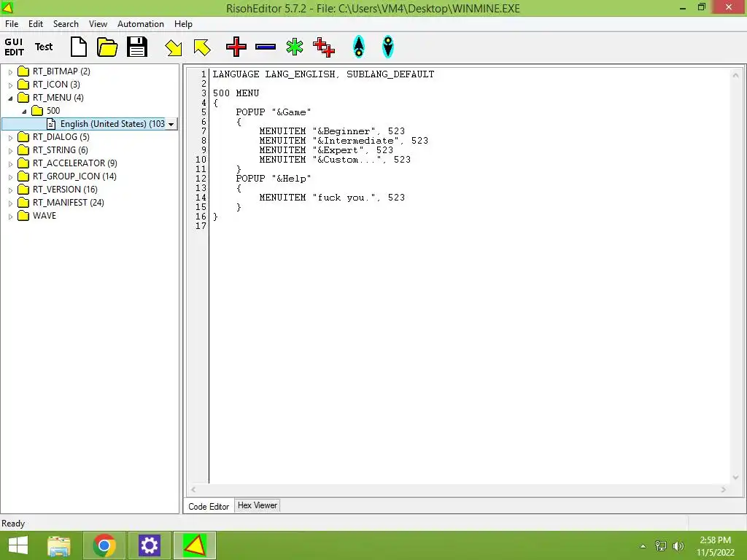Save with the floppy disk icon
This screenshot has height=560, width=747.
[x=136, y=47]
